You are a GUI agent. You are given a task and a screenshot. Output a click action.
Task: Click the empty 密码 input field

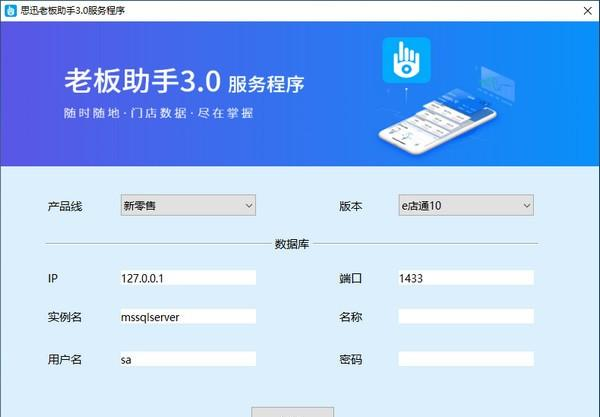(466, 359)
